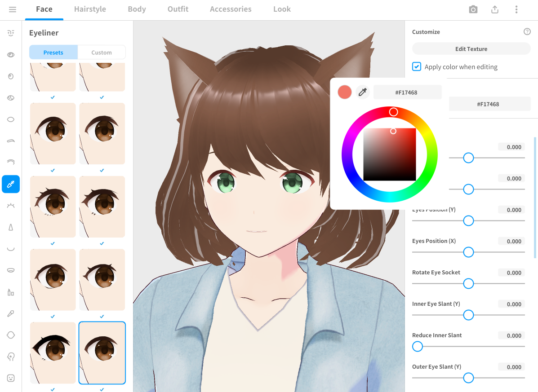The image size is (538, 392).
Task: Toggle Apply color when editing checkbox
Action: click(417, 67)
